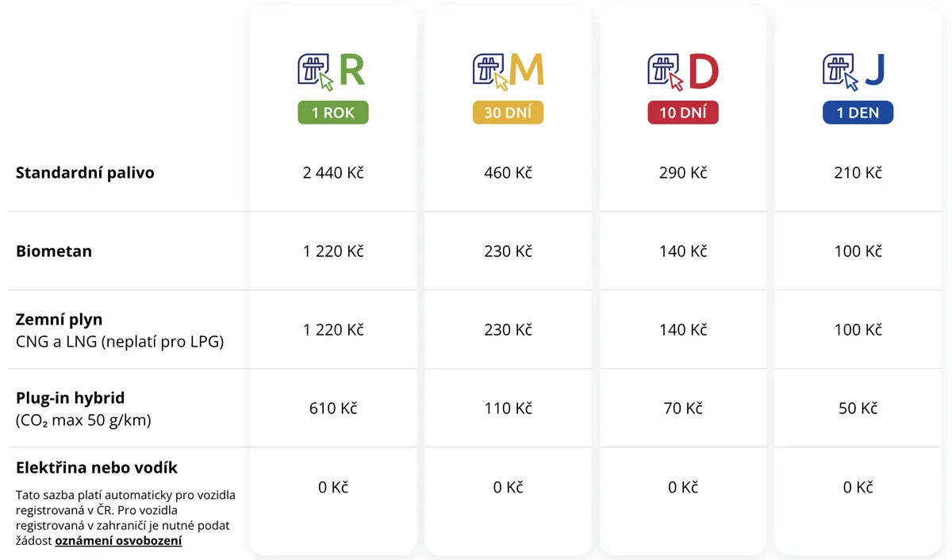Open the oznámení osvobození link
This screenshot has width=952, height=560.
tap(118, 541)
